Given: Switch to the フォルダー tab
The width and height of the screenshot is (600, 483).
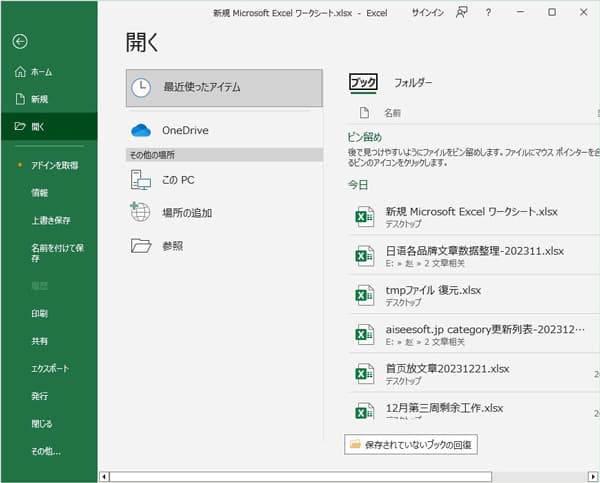Looking at the screenshot, I should pyautogui.click(x=413, y=83).
